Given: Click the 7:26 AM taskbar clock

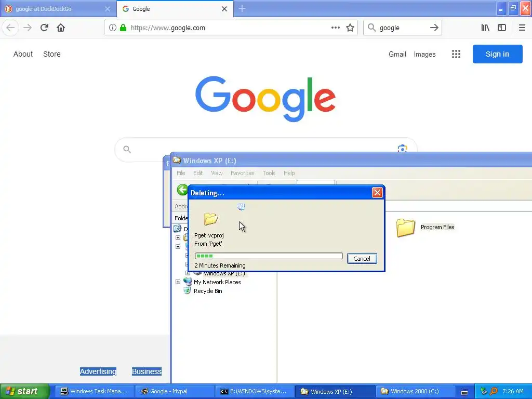Looking at the screenshot, I should point(513,391).
